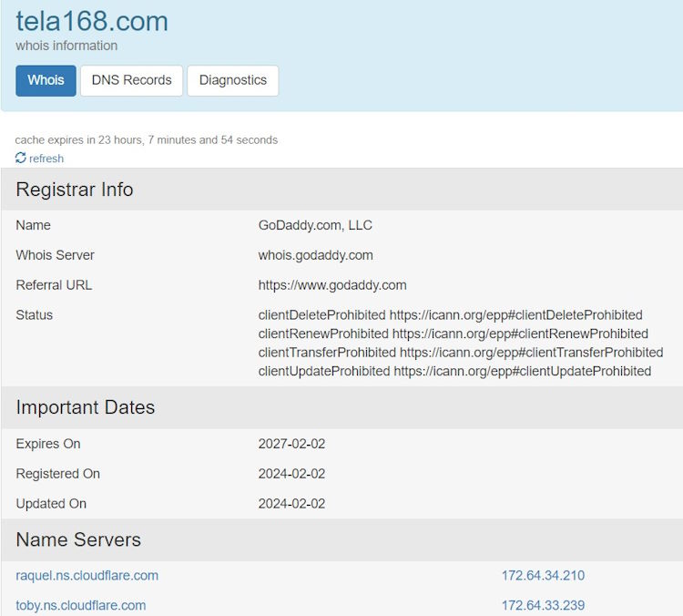Click the 'Updated On' row label

pos(51,504)
